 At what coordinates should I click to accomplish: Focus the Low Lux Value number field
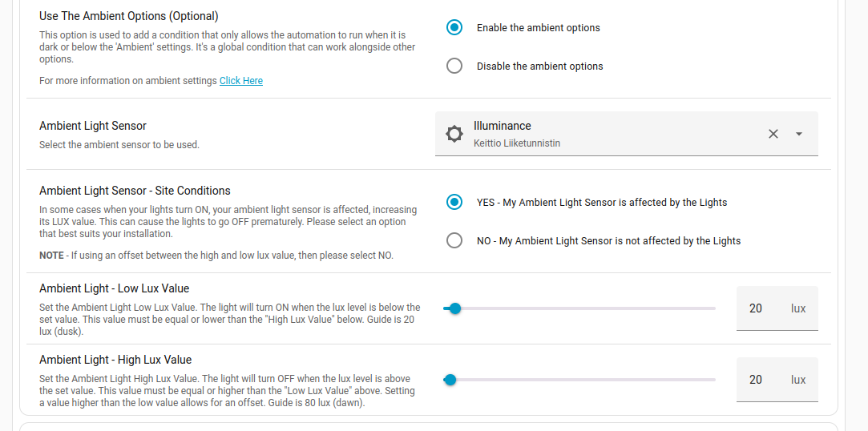click(777, 308)
